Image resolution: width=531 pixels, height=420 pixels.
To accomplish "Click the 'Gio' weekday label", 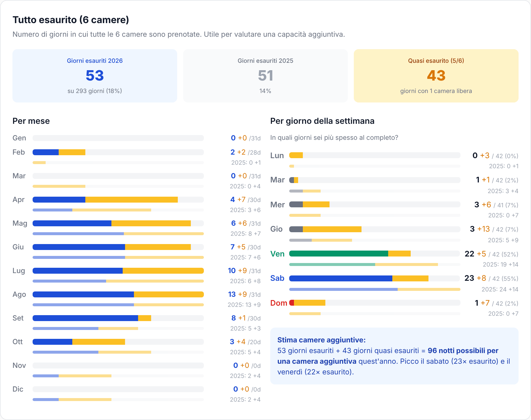I will coord(276,229).
